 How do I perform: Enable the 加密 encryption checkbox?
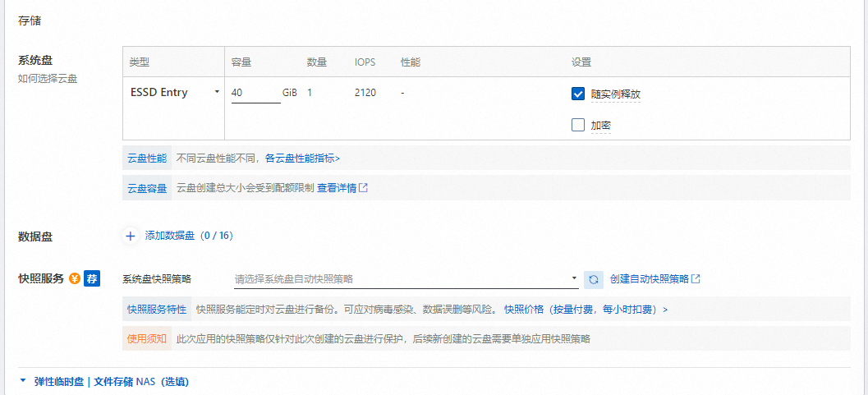(578, 126)
